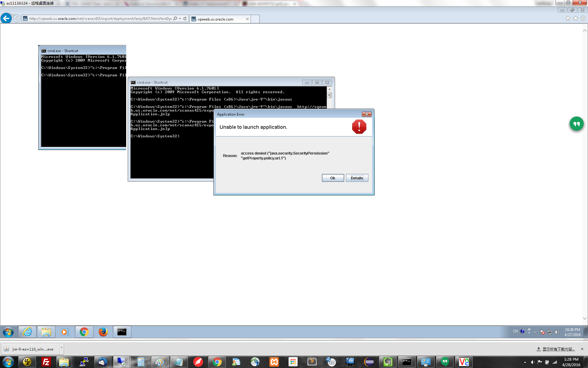Screen dimensions: 588x368
Task: Refresh the page in Internet Explorer
Action: 185,19
